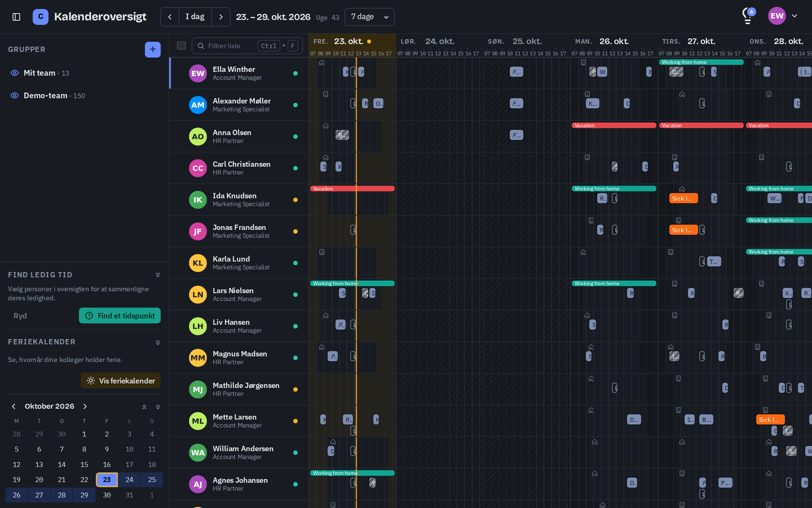Viewport: 812px width, 508px height.
Task: Open the user menu chevron
Action: [794, 16]
